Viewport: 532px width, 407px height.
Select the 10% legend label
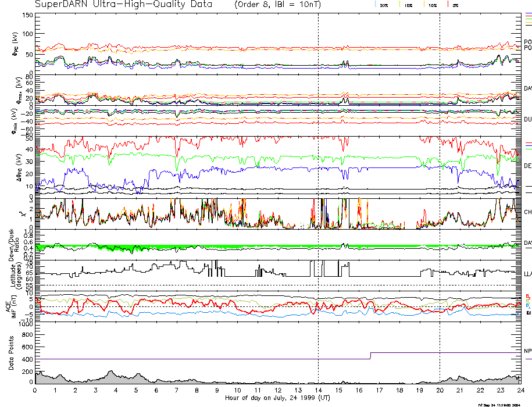(433, 5)
